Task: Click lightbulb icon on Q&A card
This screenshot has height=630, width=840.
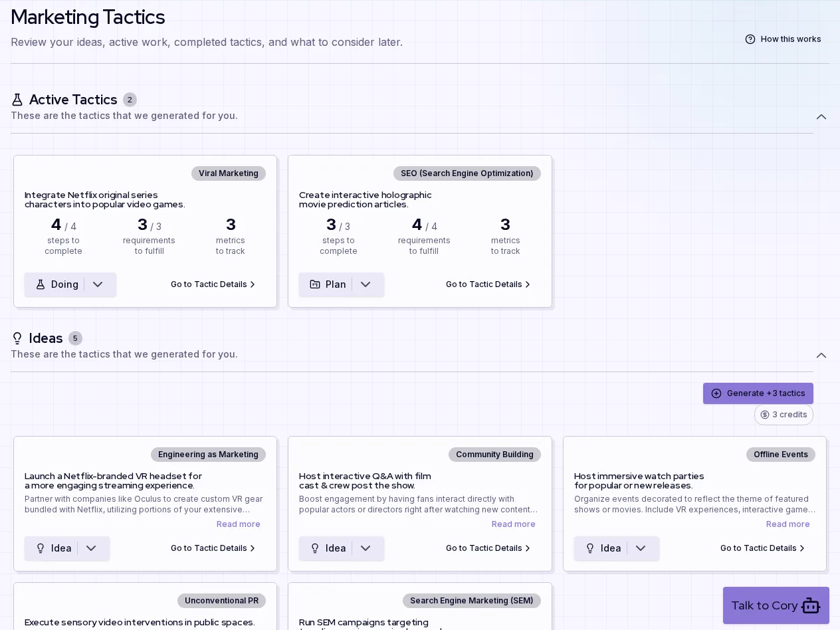Action: tap(315, 548)
